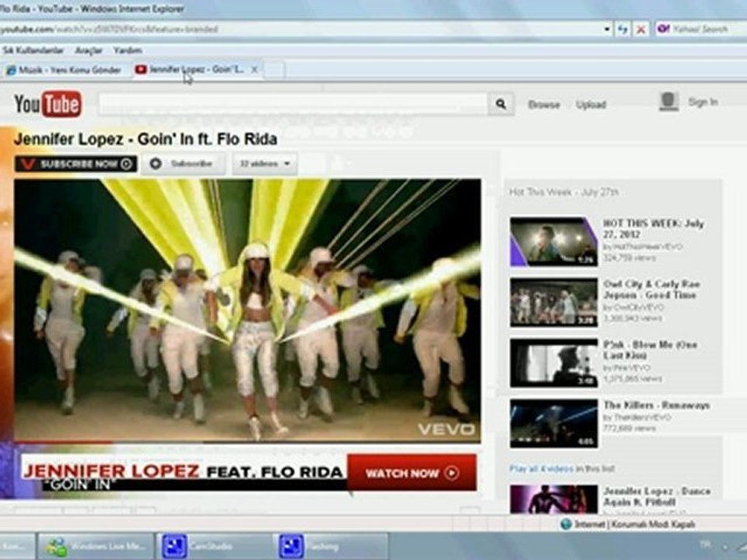This screenshot has width=747, height=560.
Task: Click the user avatar icon near Sign In
Action: [669, 101]
